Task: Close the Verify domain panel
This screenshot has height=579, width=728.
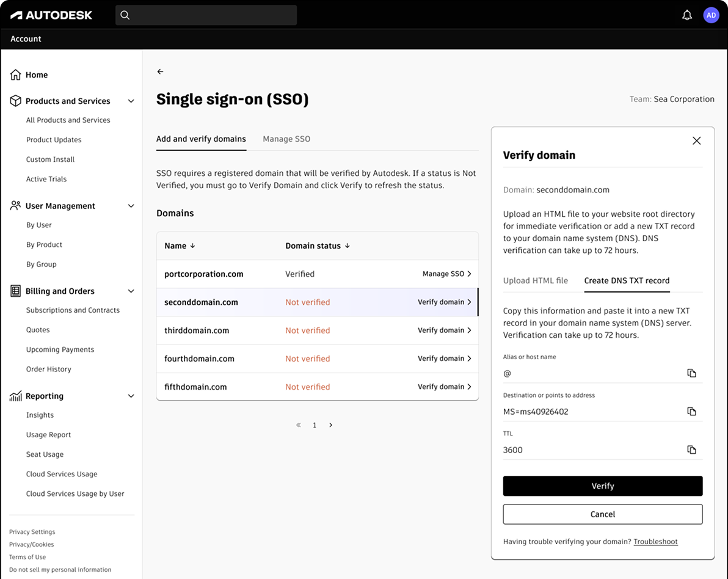Action: 696,140
